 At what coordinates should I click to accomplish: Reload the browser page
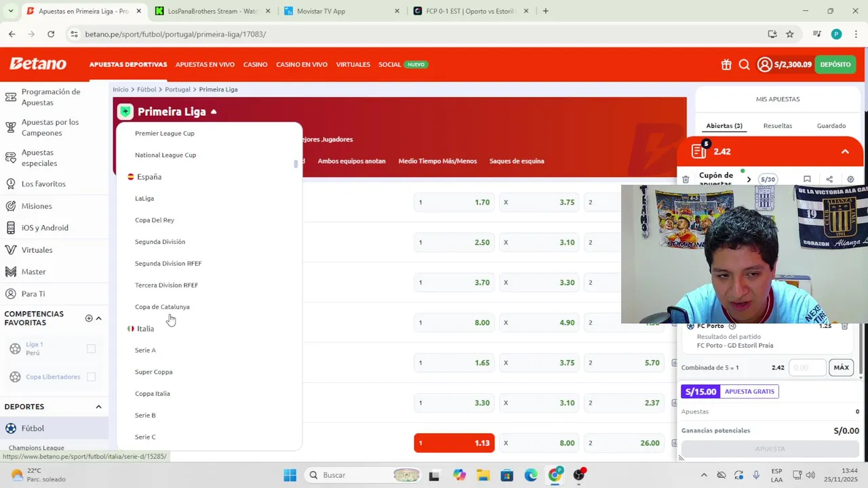[x=51, y=34]
